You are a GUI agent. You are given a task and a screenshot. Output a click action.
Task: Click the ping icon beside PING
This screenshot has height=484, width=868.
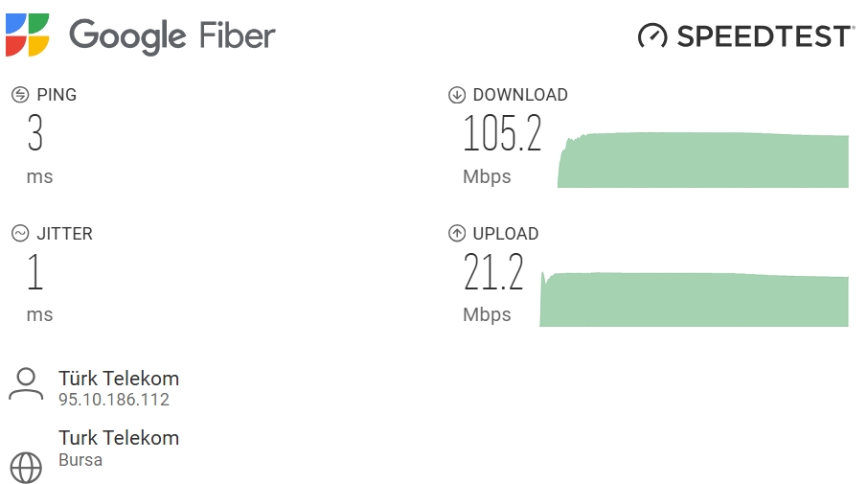click(x=20, y=95)
